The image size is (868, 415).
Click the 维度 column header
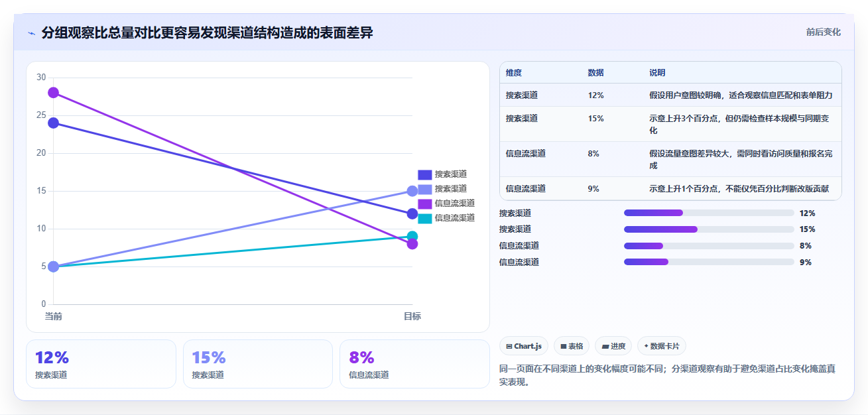coord(514,73)
